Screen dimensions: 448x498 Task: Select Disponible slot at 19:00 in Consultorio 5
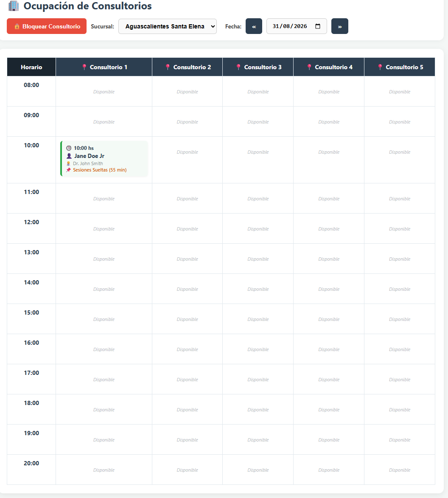(x=400, y=440)
